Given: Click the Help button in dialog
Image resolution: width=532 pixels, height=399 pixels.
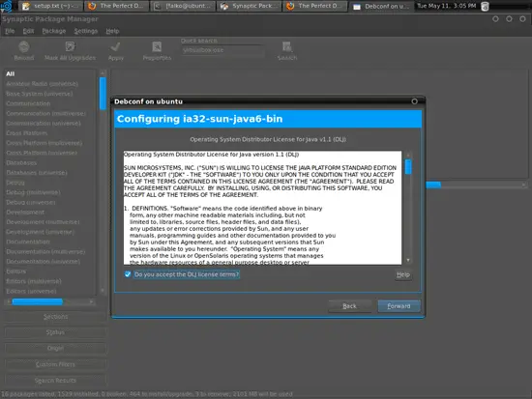Looking at the screenshot, I should 403,274.
